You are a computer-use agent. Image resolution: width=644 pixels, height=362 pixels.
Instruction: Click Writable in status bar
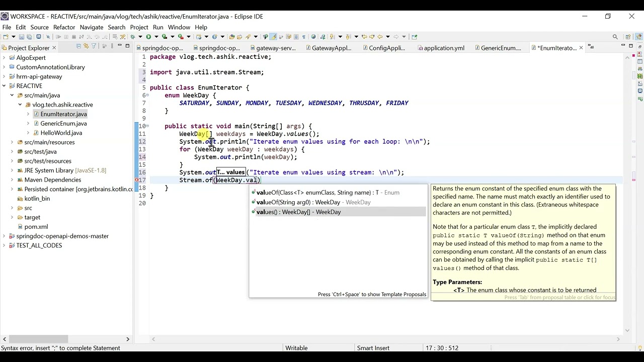pyautogui.click(x=296, y=348)
